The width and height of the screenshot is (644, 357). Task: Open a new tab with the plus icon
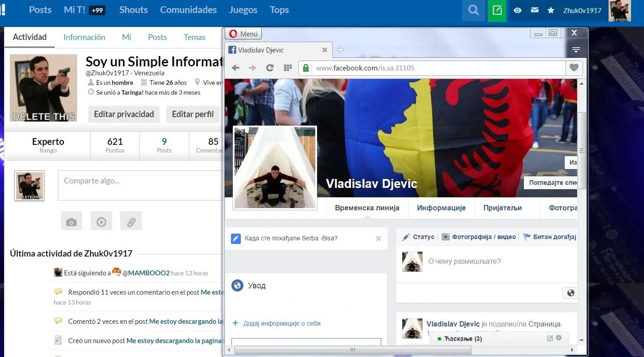[341, 50]
